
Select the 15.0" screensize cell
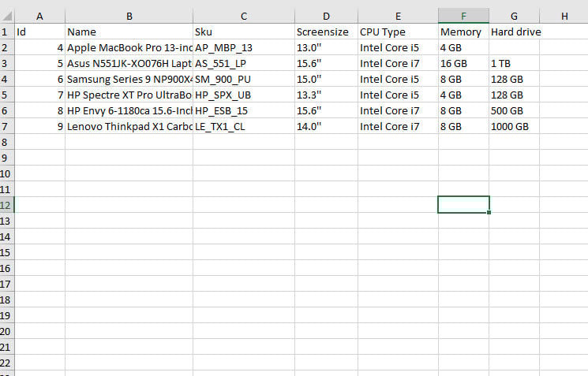pyautogui.click(x=326, y=79)
